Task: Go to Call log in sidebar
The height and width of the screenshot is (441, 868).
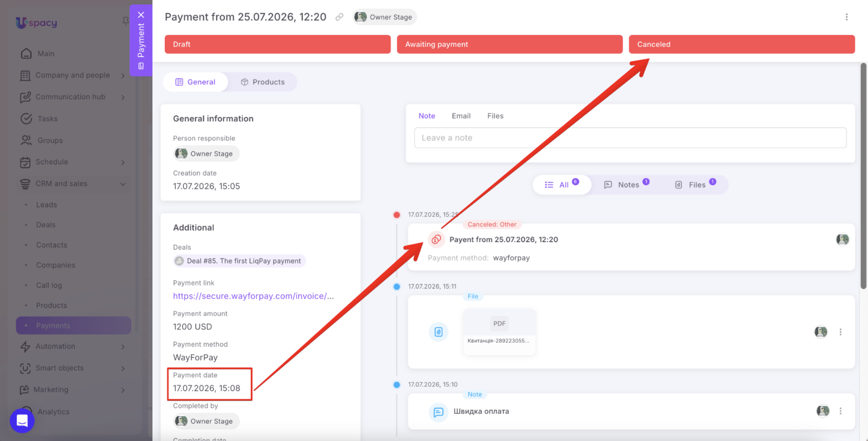Action: [x=49, y=285]
